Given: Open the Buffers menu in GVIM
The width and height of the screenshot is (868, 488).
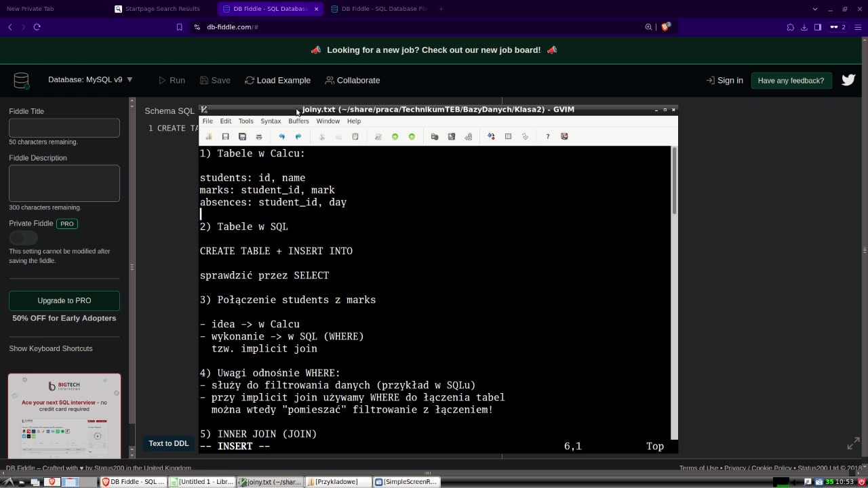Looking at the screenshot, I should tap(298, 121).
